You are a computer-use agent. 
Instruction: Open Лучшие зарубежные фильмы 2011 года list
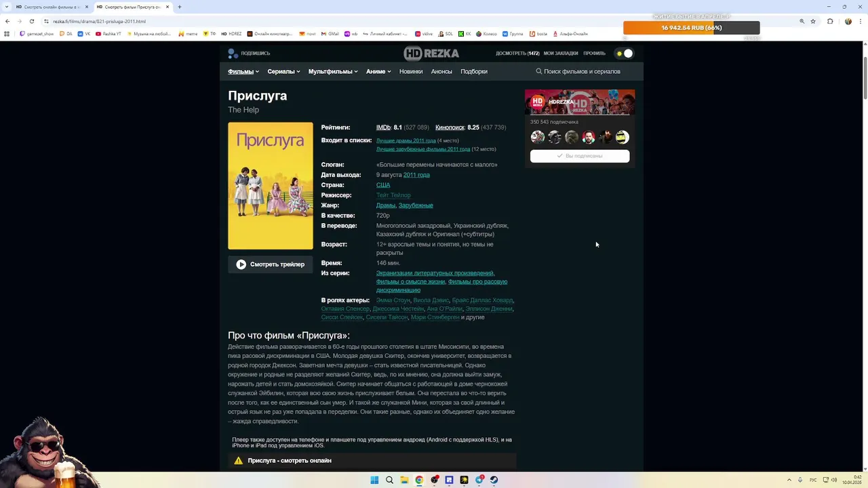(x=423, y=148)
